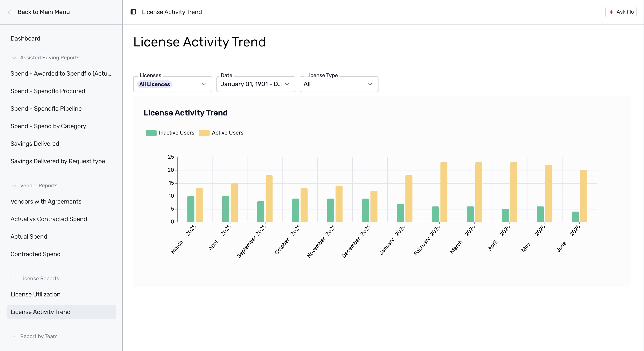Open the Licenses dropdown chevron
This screenshot has width=644, height=351.
(x=203, y=84)
